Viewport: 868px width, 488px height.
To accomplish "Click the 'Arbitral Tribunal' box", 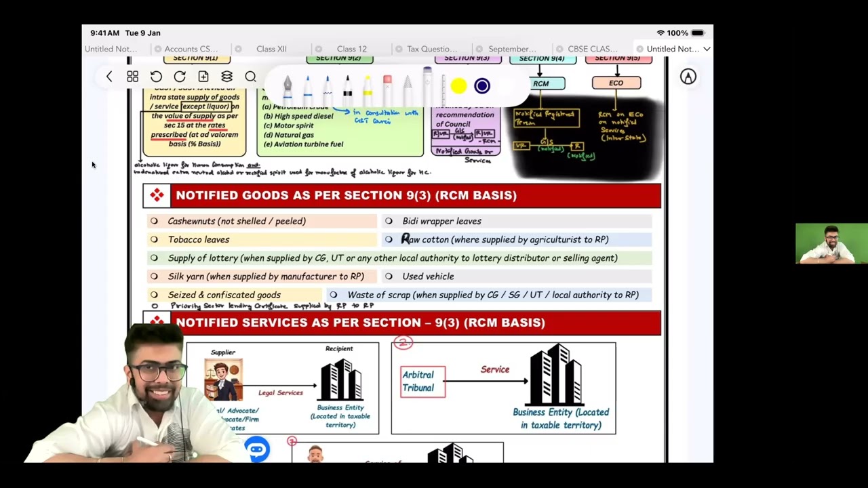I will [x=422, y=382].
